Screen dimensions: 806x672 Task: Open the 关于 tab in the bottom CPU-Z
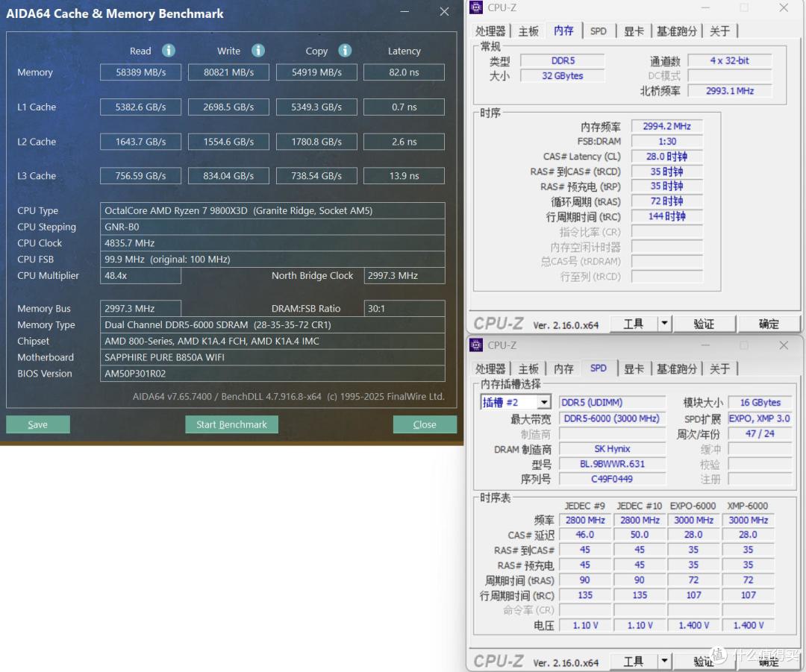(x=719, y=368)
